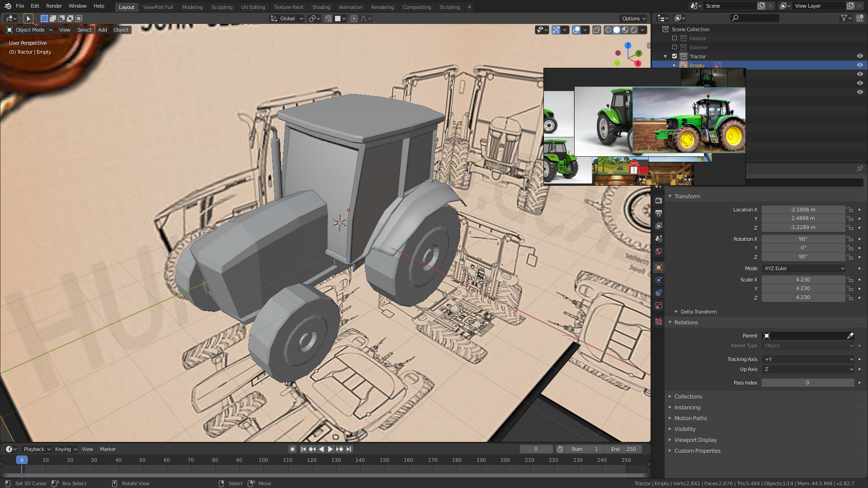The height and width of the screenshot is (488, 868).
Task: Open the viewport Add menu
Action: 103,30
